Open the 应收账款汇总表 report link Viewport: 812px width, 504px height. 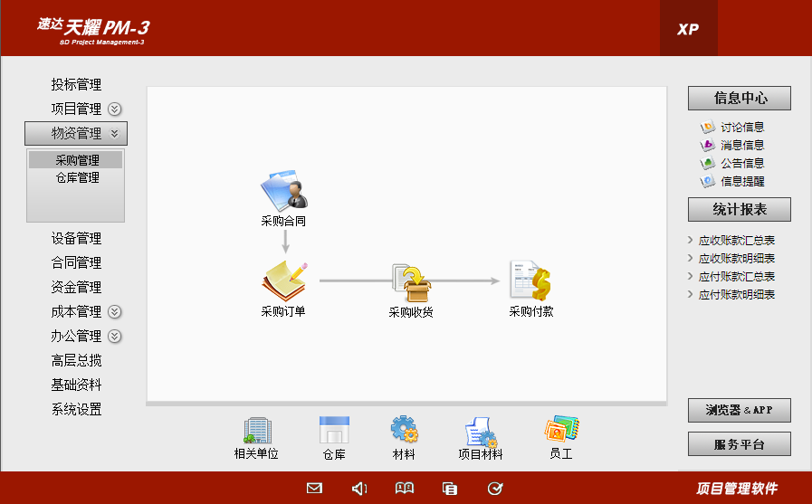tap(737, 241)
